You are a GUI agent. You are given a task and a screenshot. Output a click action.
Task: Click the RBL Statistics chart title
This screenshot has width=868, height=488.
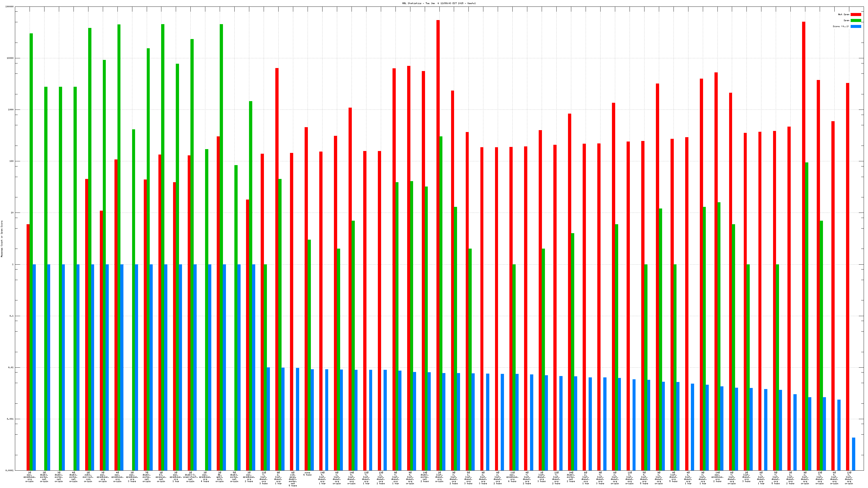439,3
